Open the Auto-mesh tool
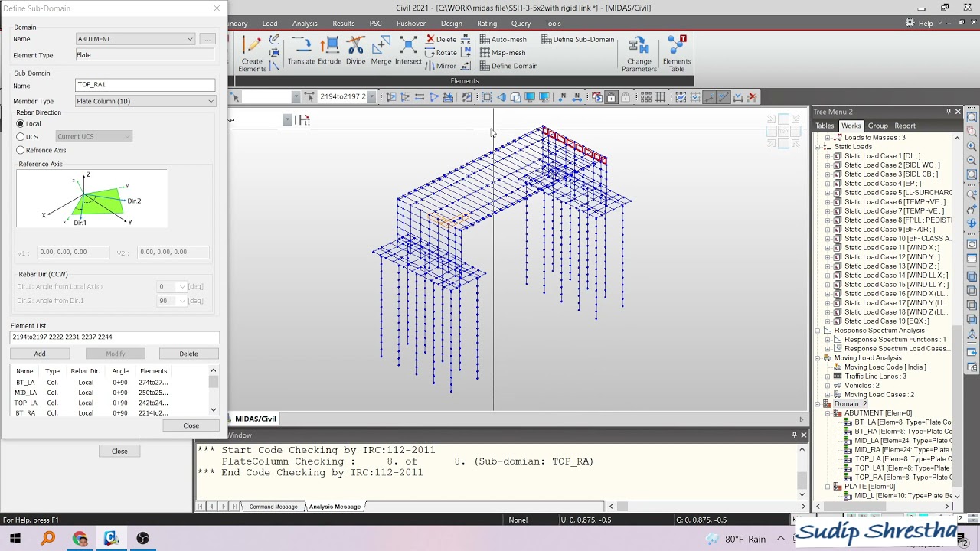 click(503, 39)
